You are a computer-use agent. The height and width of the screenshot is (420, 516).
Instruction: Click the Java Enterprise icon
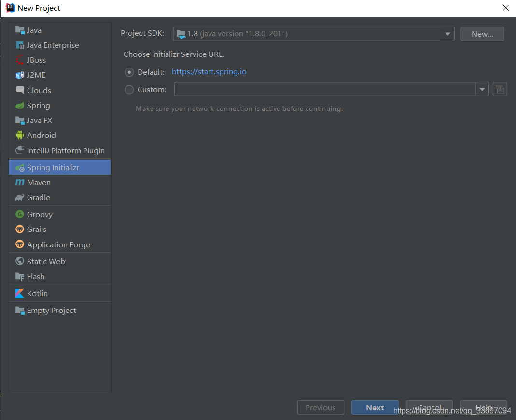point(20,45)
